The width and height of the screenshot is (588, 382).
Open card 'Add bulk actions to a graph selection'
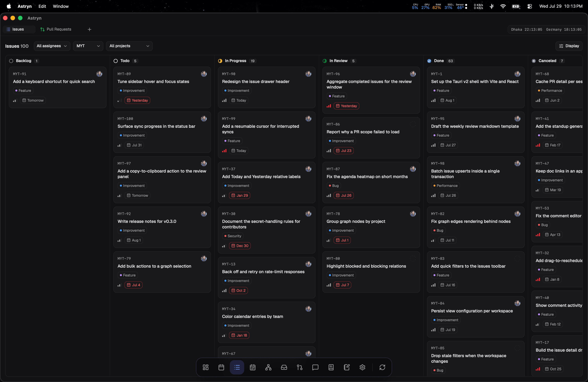[x=162, y=272]
